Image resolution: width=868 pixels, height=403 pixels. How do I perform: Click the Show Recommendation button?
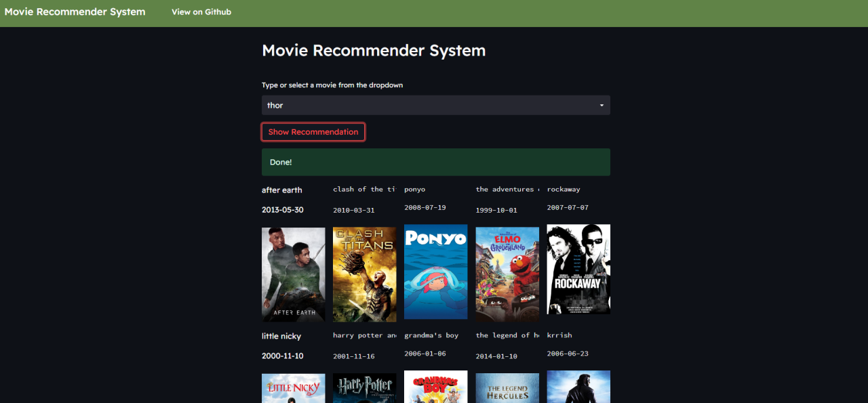[313, 131]
